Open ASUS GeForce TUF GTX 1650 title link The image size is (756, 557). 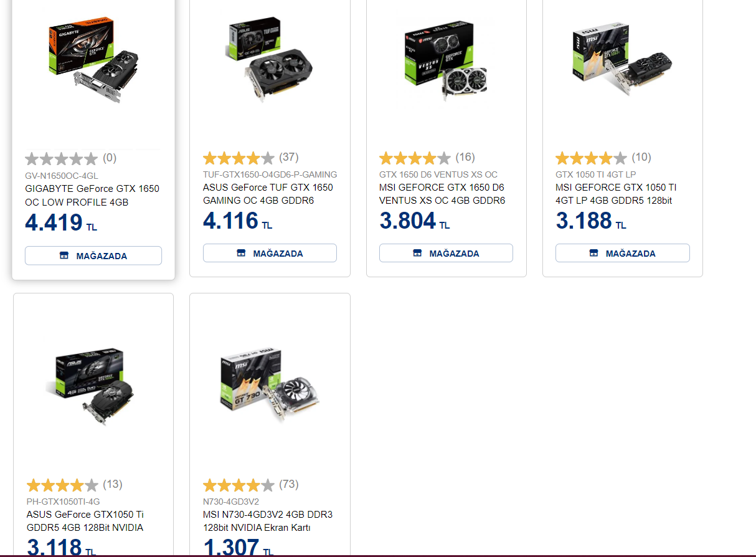point(268,194)
